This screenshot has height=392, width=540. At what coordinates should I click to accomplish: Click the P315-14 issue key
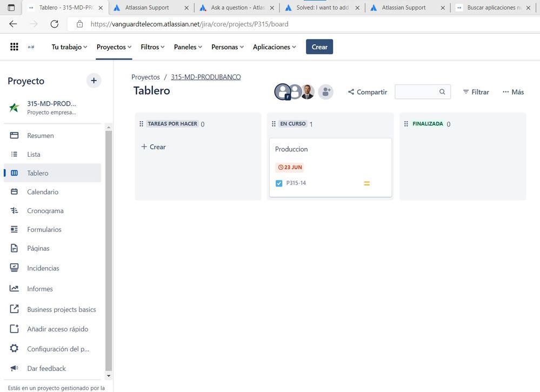[x=296, y=183]
